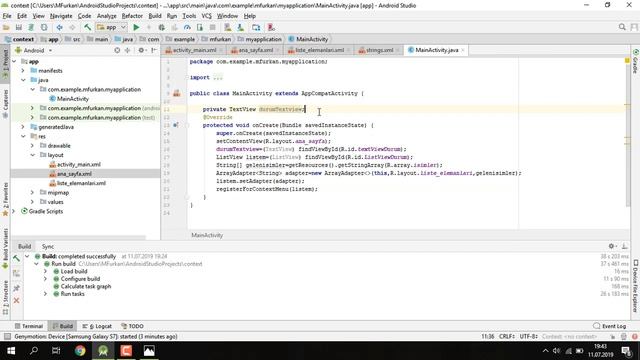Screen dimensions: 640x360
Task: Select the Sync tab in Build panel
Action: [48, 247]
